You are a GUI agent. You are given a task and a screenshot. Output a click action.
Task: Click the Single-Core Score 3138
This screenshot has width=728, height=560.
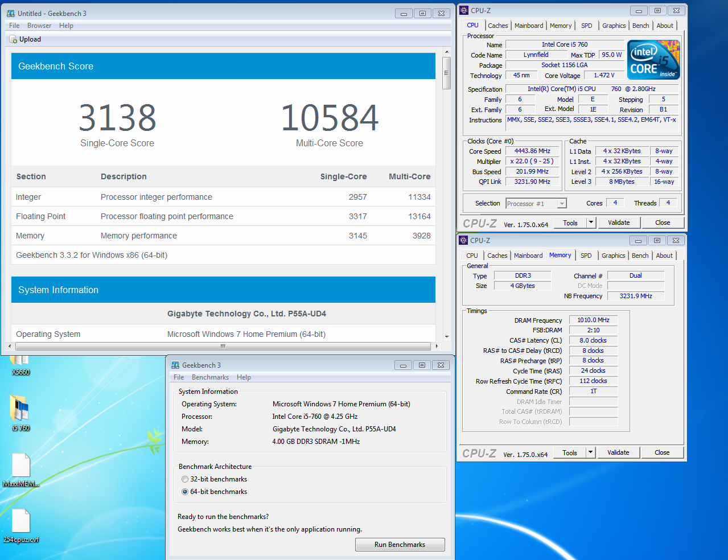[x=117, y=118]
